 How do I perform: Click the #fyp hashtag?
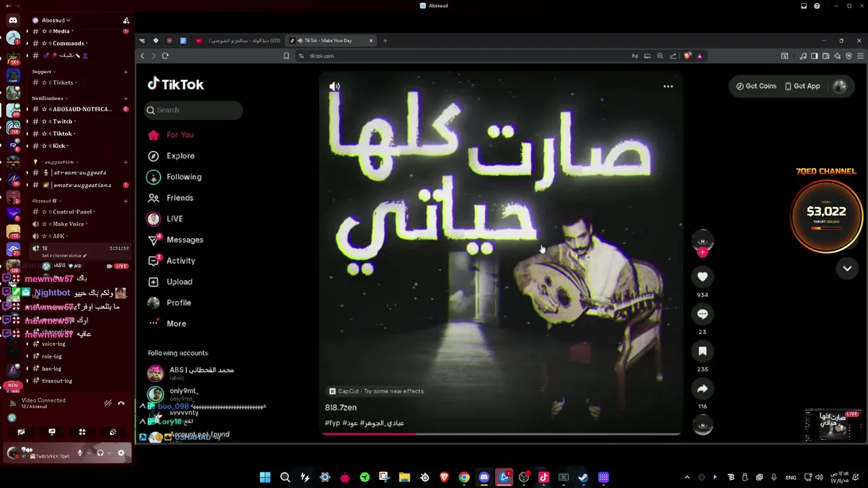point(332,423)
